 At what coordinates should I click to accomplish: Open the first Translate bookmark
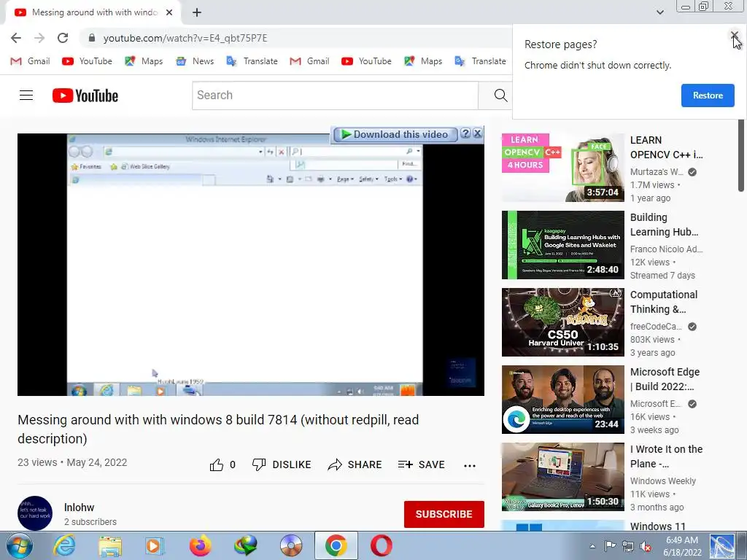tap(252, 61)
